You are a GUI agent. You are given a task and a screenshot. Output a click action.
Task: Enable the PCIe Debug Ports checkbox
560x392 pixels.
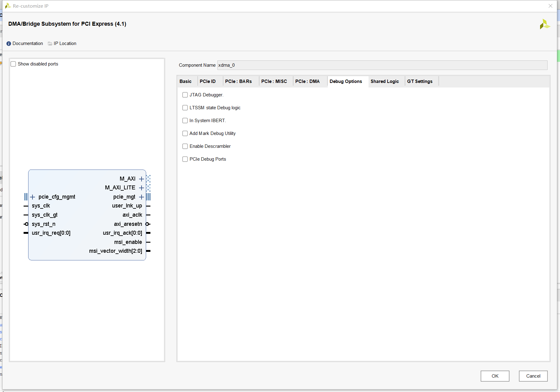tap(185, 159)
